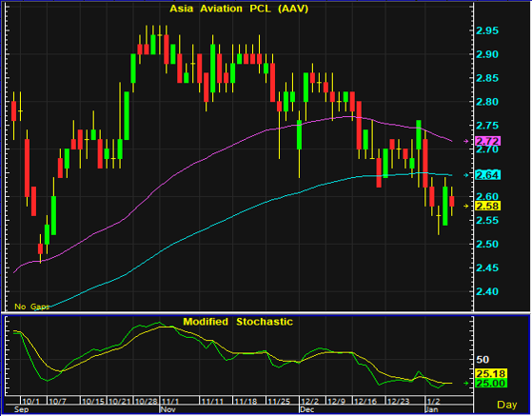Click the yellow 25.18 stochastic value label
This screenshot has height=416, width=532.
coord(491,373)
